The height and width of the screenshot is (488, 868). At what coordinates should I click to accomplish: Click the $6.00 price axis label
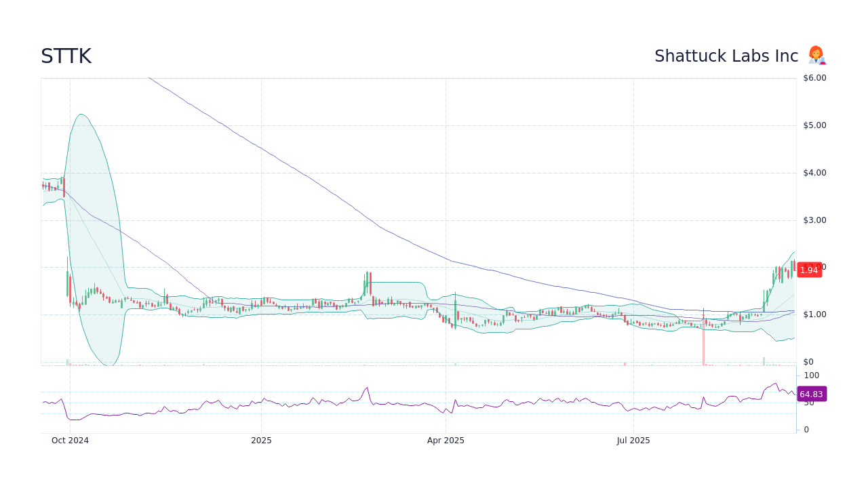[813, 77]
